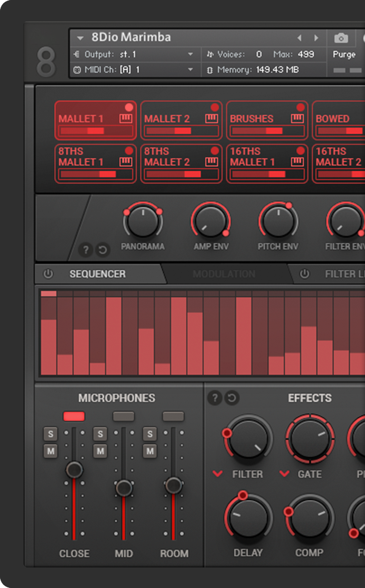Adjust the 8THS MALLET 2 volume bar
The image size is (365, 588).
tap(181, 174)
